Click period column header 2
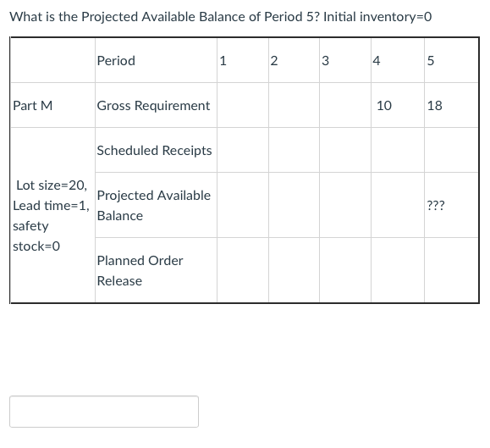Image resolution: width=490 pixels, height=448 pixels. (x=274, y=61)
